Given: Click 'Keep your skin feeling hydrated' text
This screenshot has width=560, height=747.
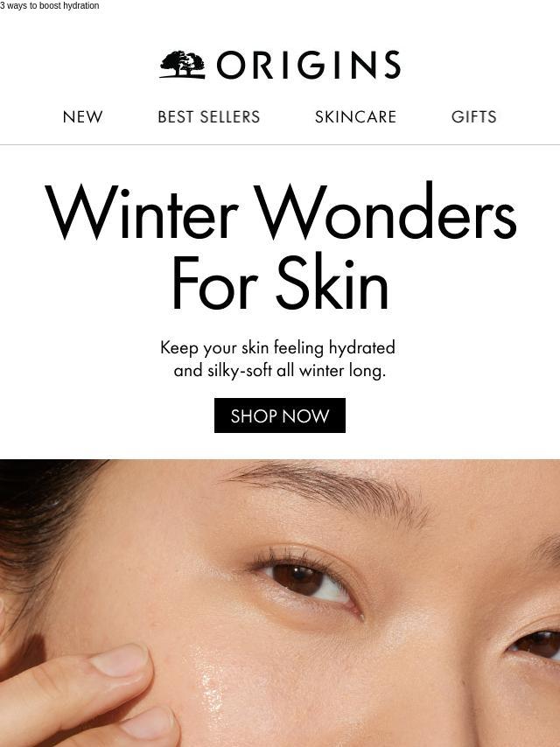Looking at the screenshot, I should [278, 347].
